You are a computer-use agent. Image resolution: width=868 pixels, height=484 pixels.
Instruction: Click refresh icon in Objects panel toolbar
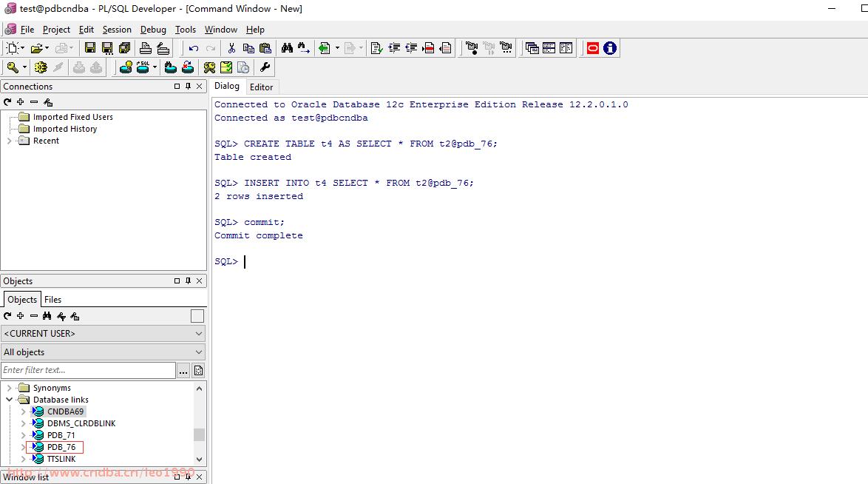7,316
